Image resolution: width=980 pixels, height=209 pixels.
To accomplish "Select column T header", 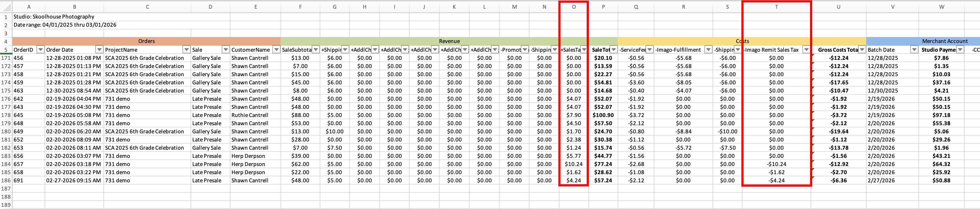I will click(777, 7).
